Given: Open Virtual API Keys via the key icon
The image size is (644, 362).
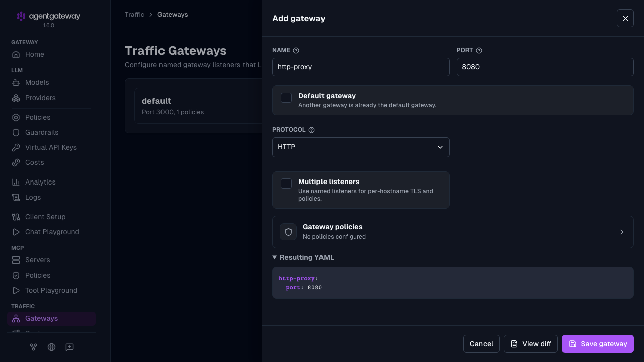Looking at the screenshot, I should pyautogui.click(x=16, y=147).
